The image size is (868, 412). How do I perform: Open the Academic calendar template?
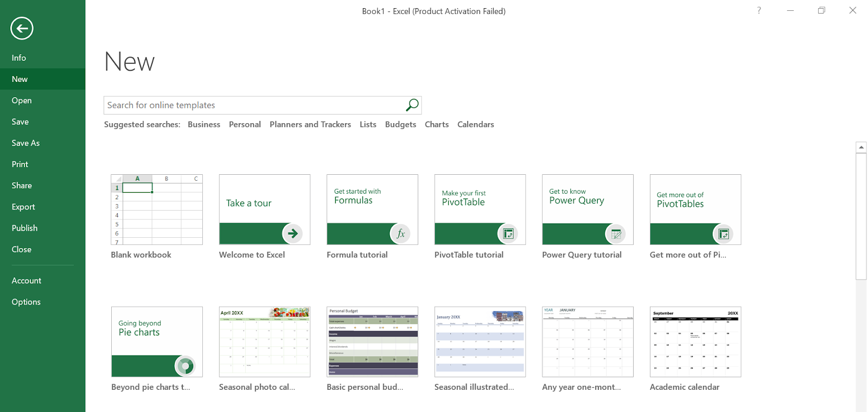tap(695, 342)
